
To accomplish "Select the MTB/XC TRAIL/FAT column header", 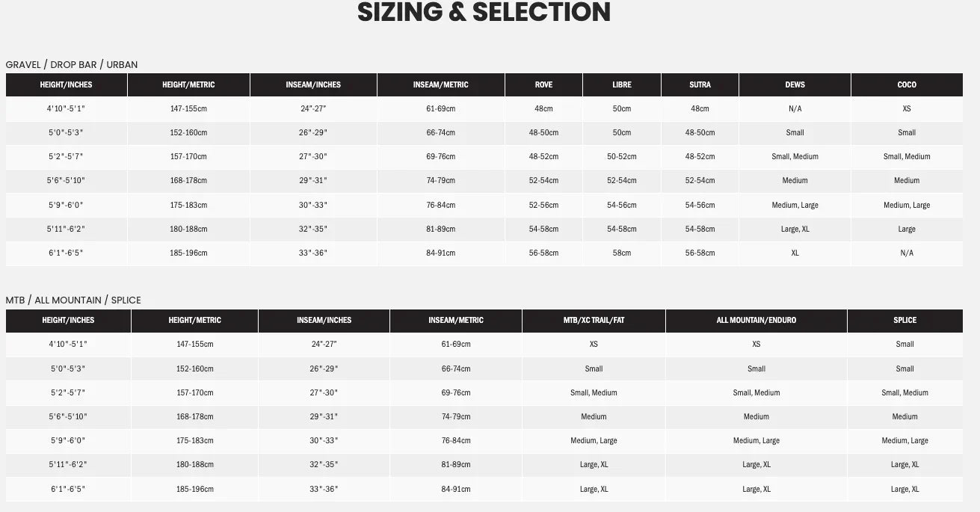I will point(594,321).
